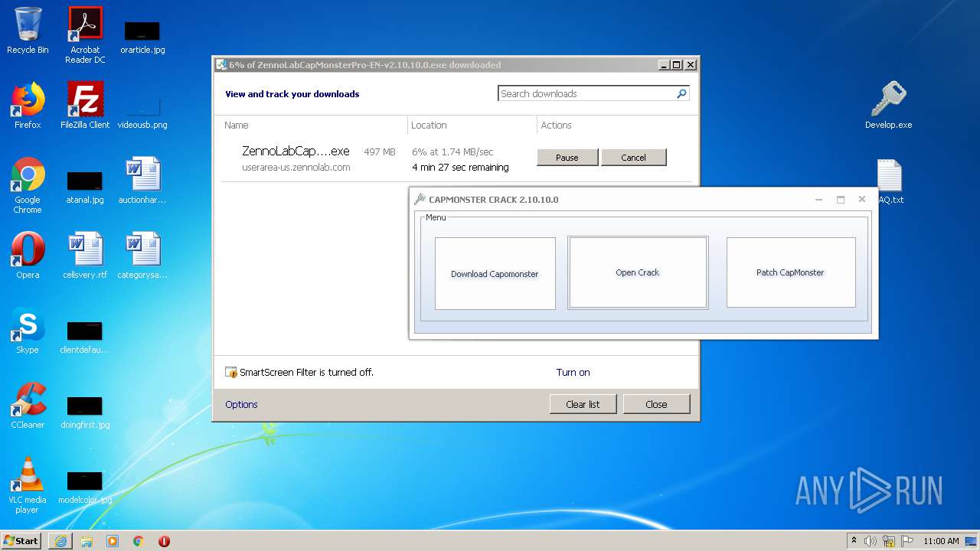Viewport: 980px width, 551px height.
Task: Launch FileZilla Client shortcut
Action: [85, 106]
